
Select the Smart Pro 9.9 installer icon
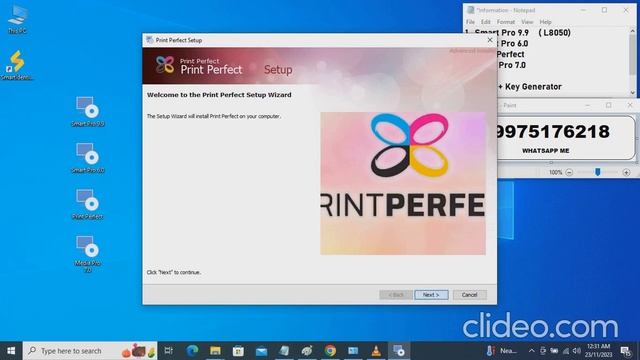tap(88, 112)
